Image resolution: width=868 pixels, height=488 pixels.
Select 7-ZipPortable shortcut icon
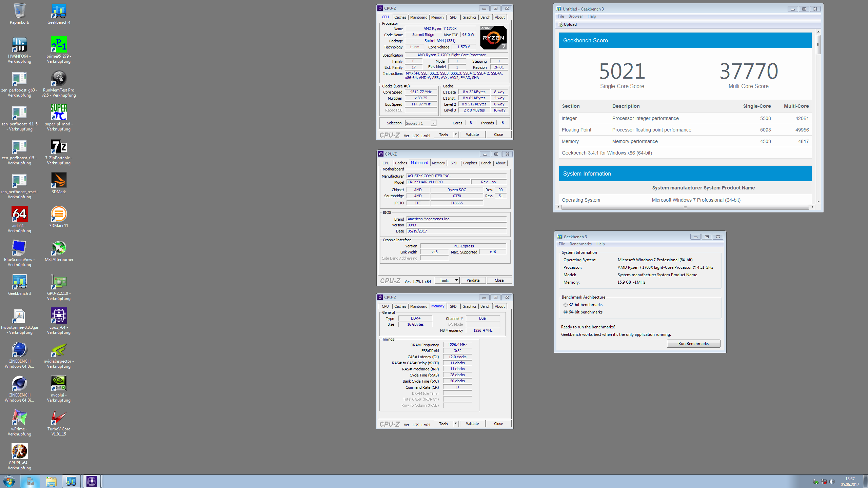pos(59,152)
